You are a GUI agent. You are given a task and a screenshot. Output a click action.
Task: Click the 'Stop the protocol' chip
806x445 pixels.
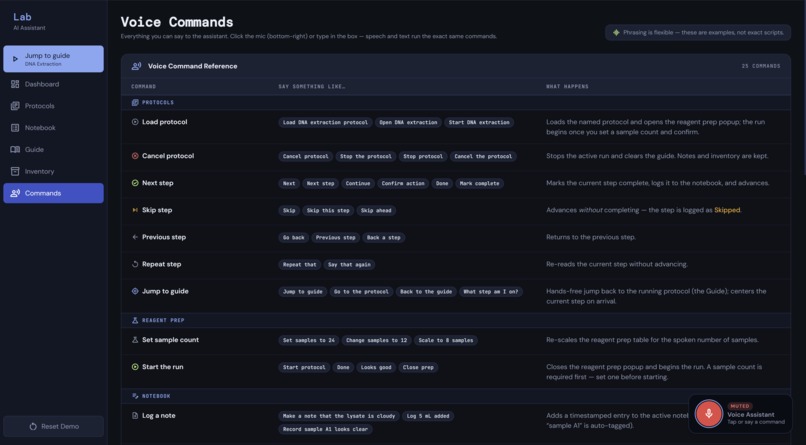365,156
